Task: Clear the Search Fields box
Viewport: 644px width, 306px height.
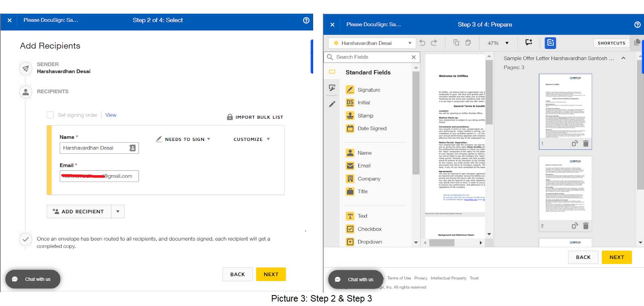Action: coord(413,57)
